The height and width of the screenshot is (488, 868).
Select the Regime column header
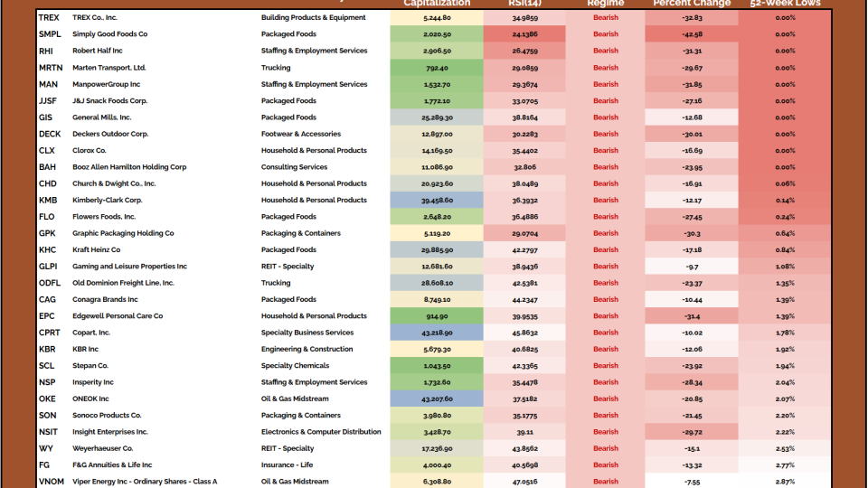point(605,4)
